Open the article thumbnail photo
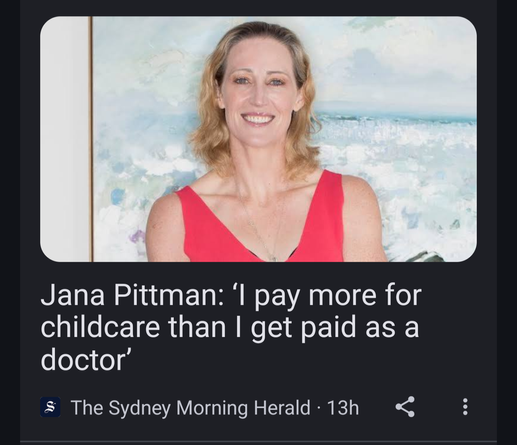517x445 pixels. (258, 139)
